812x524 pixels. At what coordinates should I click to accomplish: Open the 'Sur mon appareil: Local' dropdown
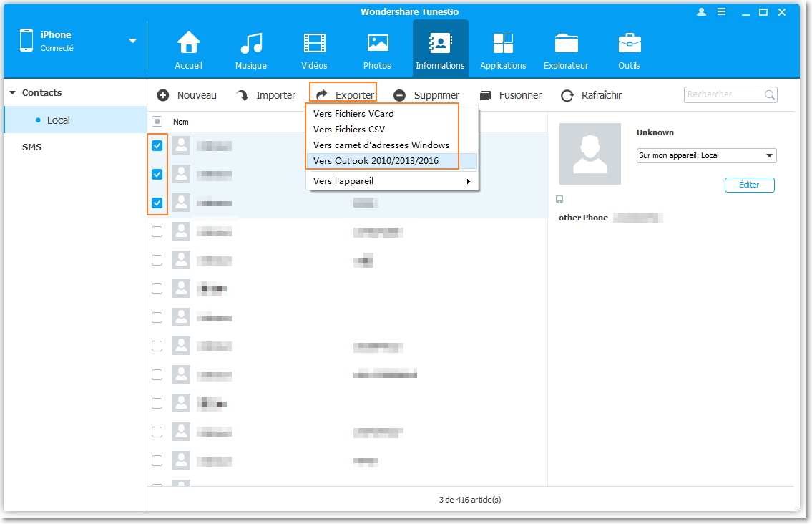pyautogui.click(x=706, y=155)
